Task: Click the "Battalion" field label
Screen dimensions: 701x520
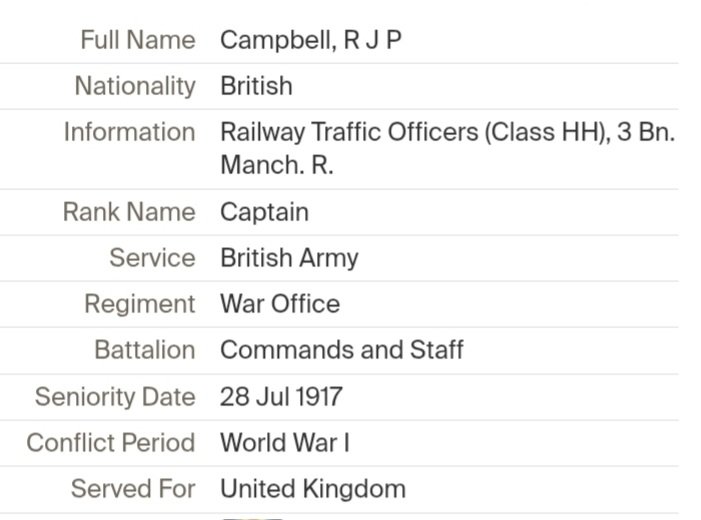Action: pos(145,350)
